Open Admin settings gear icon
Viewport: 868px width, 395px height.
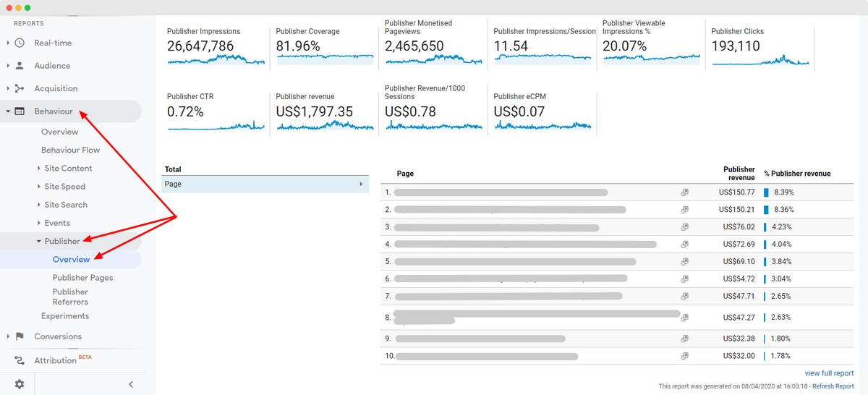tap(20, 384)
